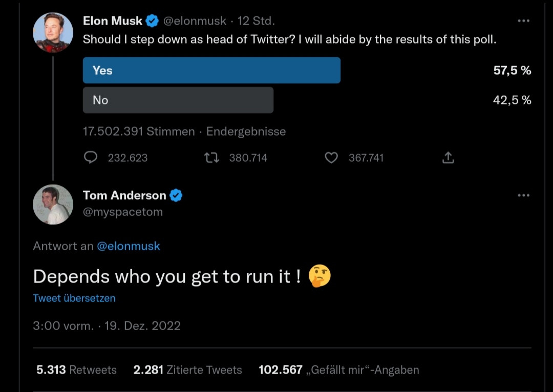Click the reply speech bubble icon

coord(91,158)
